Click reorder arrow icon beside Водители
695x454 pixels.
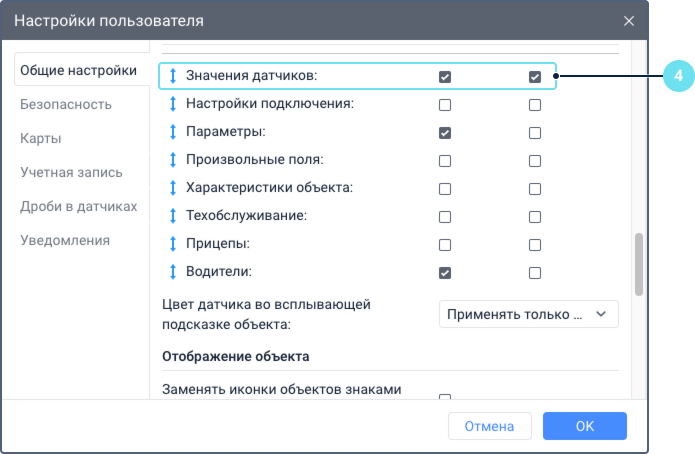pos(173,272)
